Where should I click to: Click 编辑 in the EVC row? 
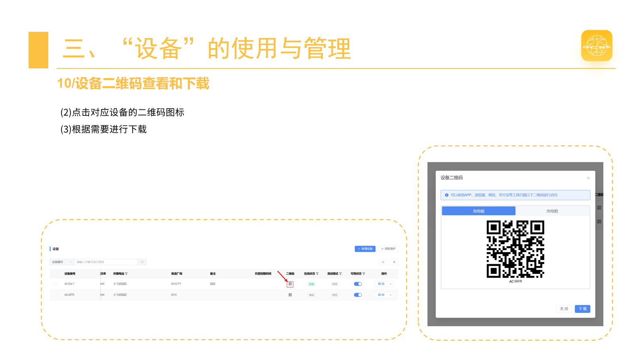(x=381, y=295)
